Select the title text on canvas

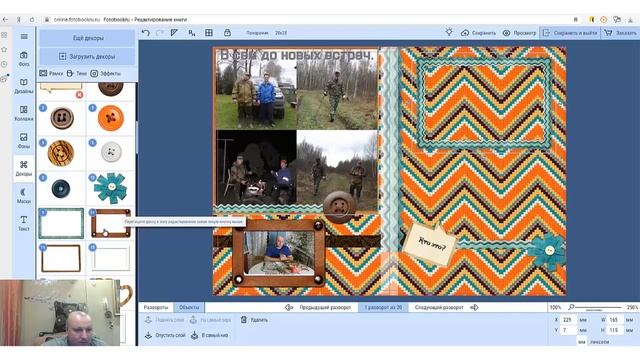click(x=297, y=56)
